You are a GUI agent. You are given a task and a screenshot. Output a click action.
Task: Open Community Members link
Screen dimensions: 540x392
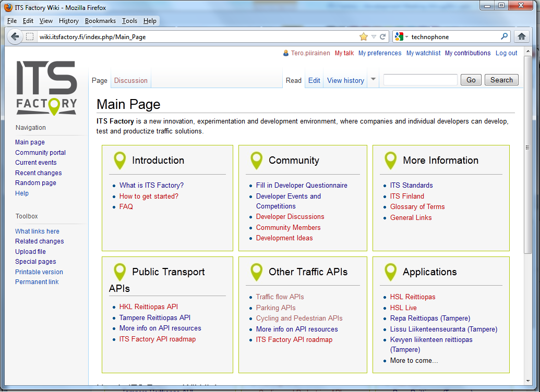click(x=288, y=227)
